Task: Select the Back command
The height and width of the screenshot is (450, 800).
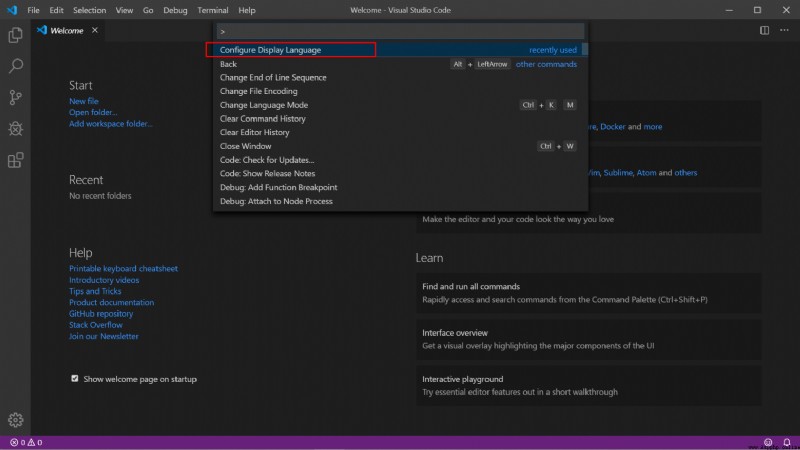Action: pyautogui.click(x=401, y=64)
